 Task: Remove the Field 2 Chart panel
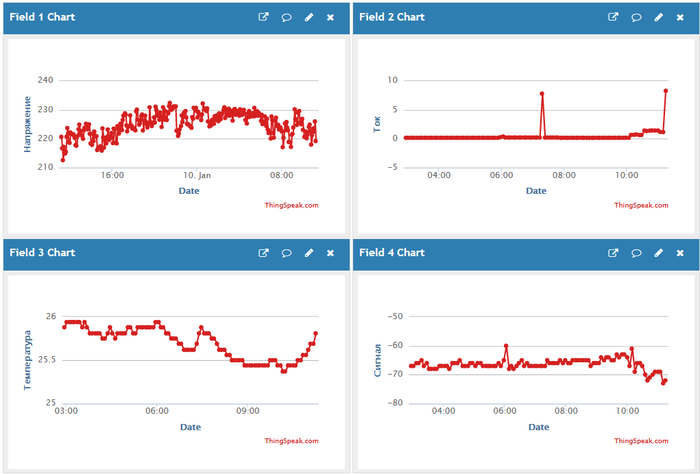680,17
